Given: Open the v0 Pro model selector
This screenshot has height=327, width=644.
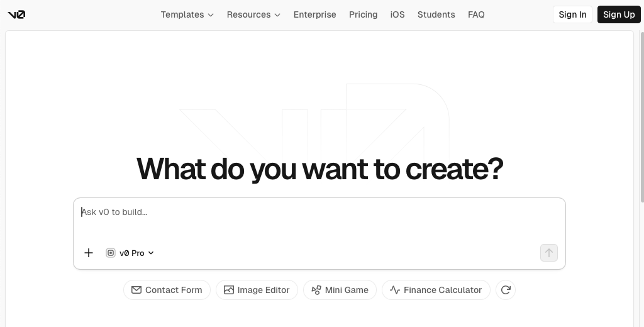Looking at the screenshot, I should 130,253.
